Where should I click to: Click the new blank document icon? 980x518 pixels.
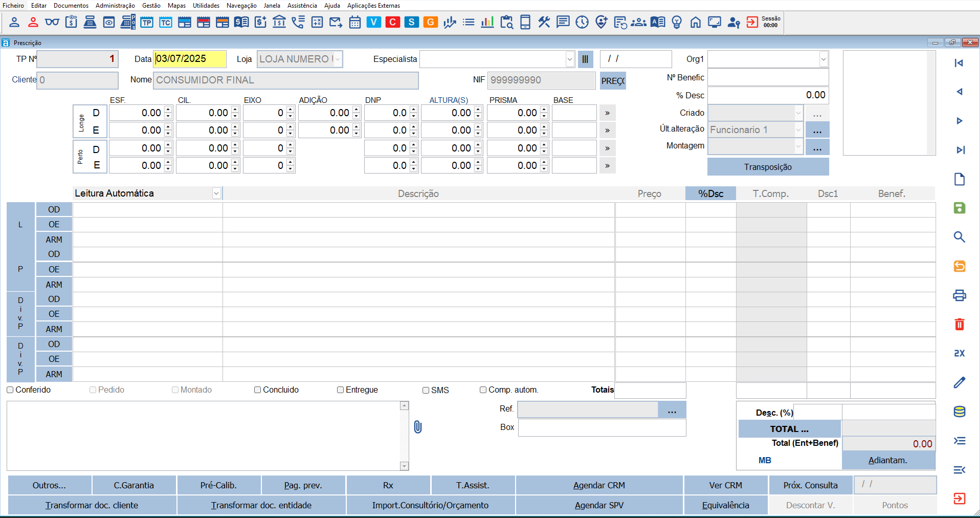(x=959, y=179)
